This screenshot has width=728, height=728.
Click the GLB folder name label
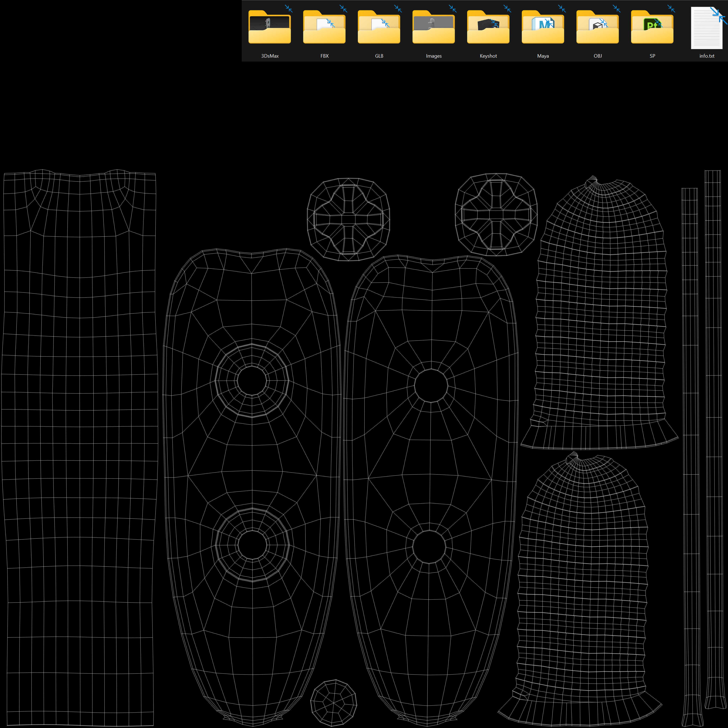pos(379,56)
